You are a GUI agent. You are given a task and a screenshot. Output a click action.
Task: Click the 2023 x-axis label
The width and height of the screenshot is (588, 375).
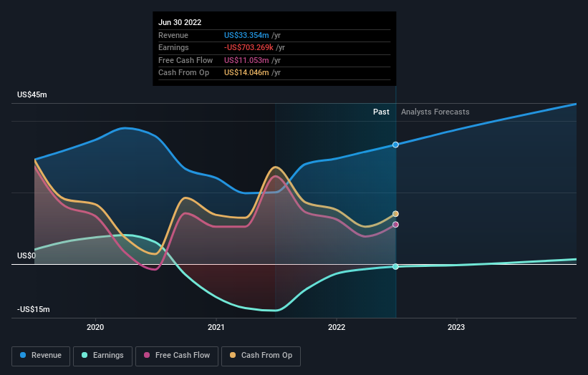click(456, 327)
